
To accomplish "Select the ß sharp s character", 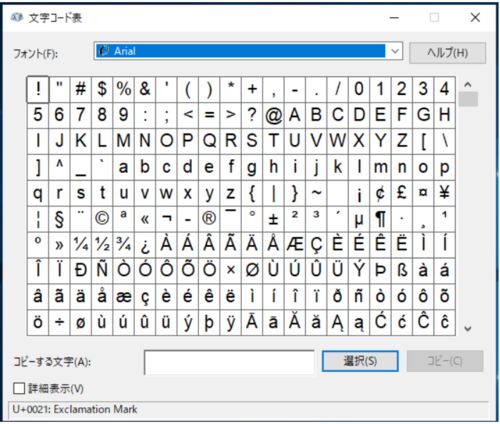I will (402, 271).
